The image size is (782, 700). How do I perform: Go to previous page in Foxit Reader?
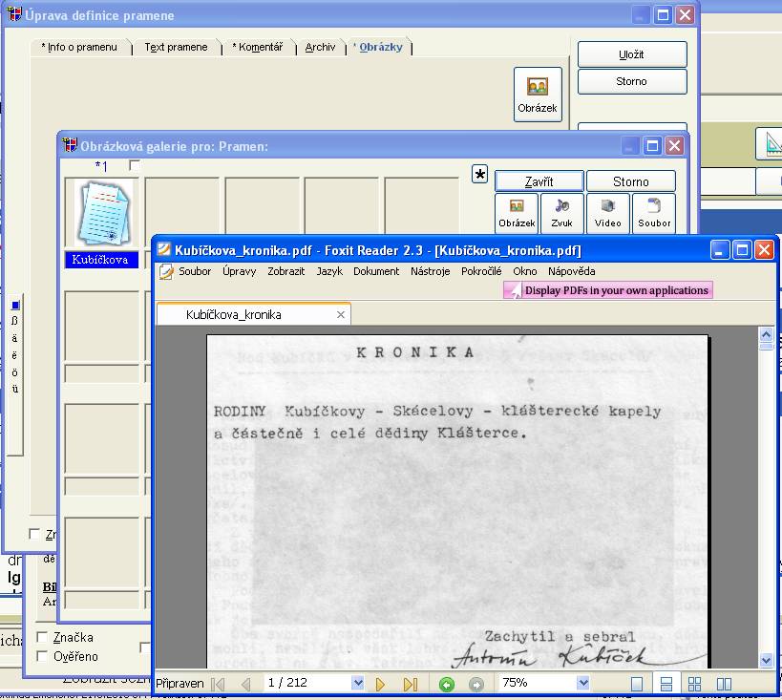[246, 684]
